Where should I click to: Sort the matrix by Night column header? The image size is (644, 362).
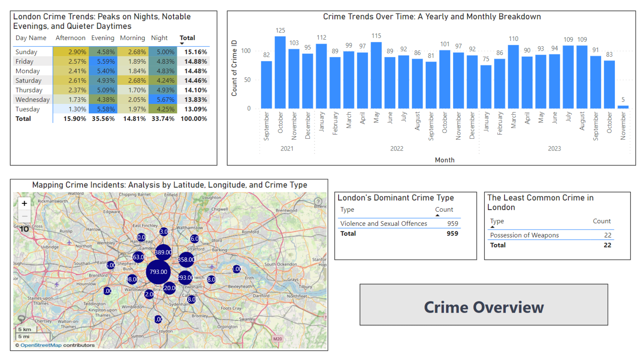pyautogui.click(x=159, y=38)
